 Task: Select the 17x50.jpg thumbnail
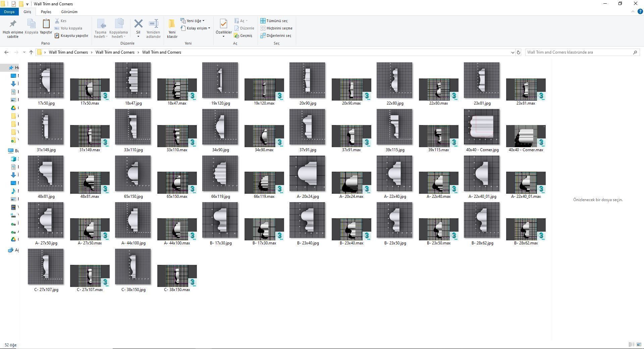click(46, 80)
